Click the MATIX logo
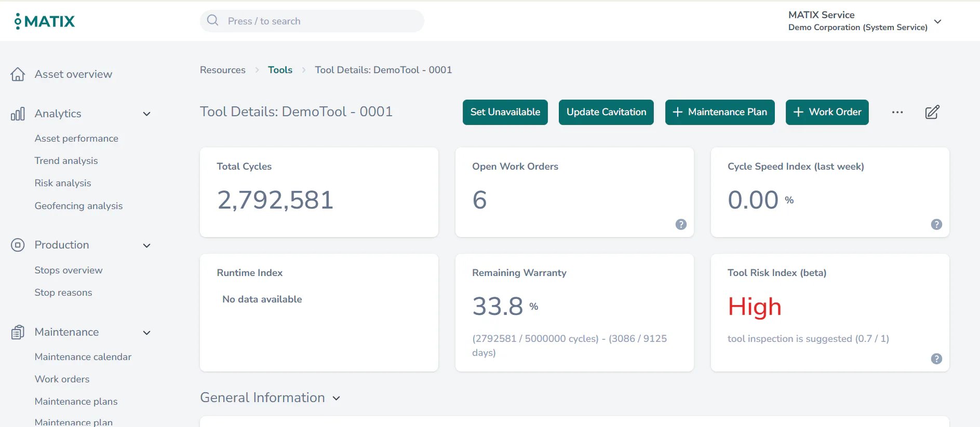The height and width of the screenshot is (427, 980). [x=45, y=21]
